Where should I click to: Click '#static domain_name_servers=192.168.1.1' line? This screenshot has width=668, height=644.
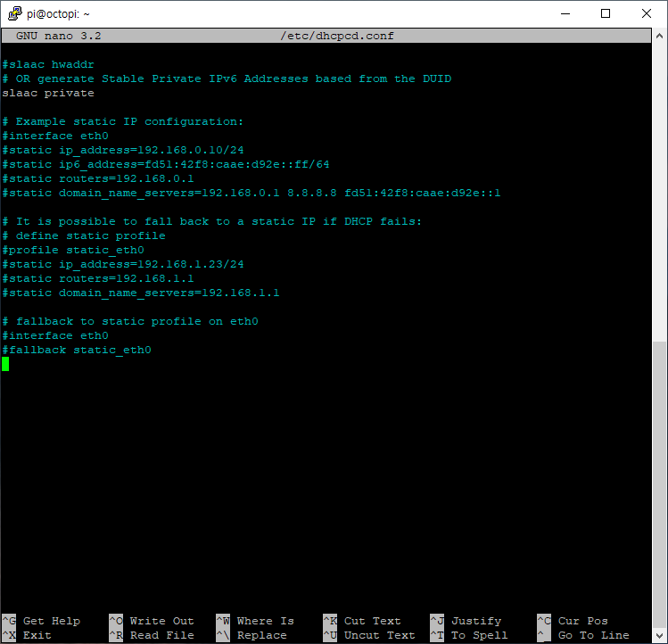[141, 293]
